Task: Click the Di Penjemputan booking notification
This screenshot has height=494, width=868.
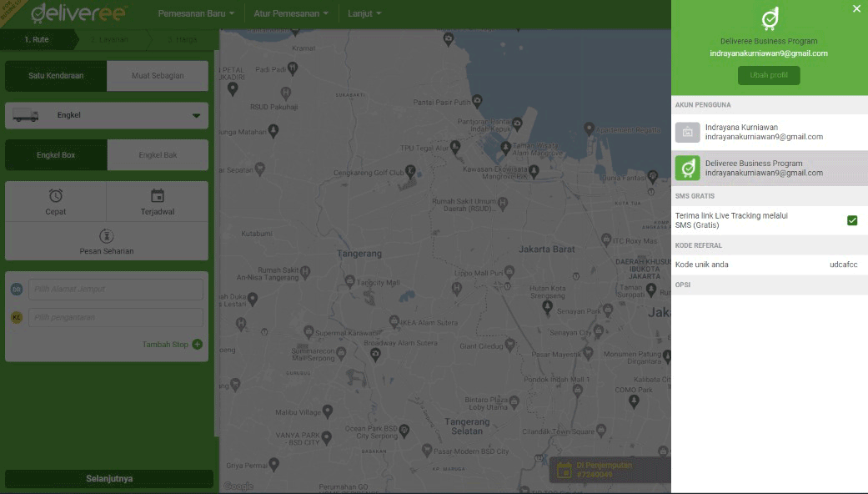Action: 610,470
